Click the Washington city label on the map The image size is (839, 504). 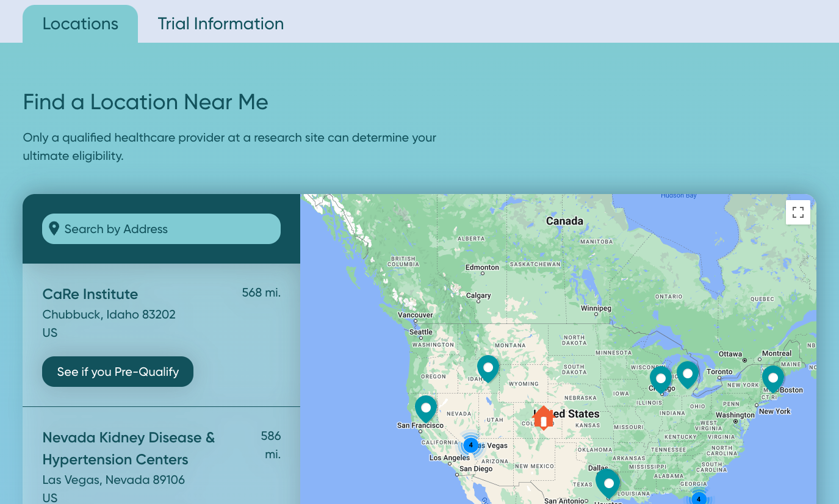coord(735,415)
